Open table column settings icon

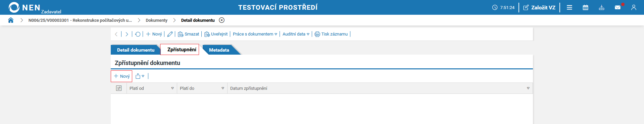(119, 88)
